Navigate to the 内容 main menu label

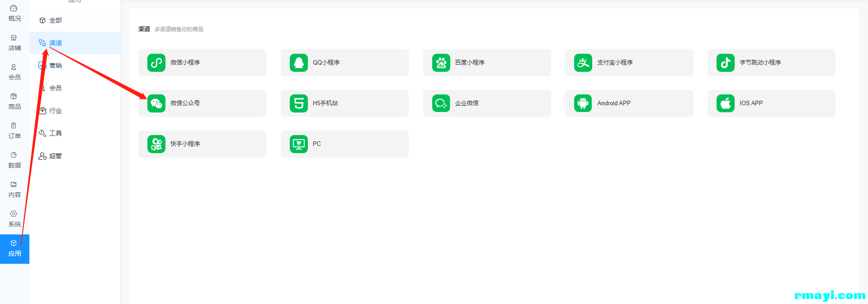tap(14, 195)
